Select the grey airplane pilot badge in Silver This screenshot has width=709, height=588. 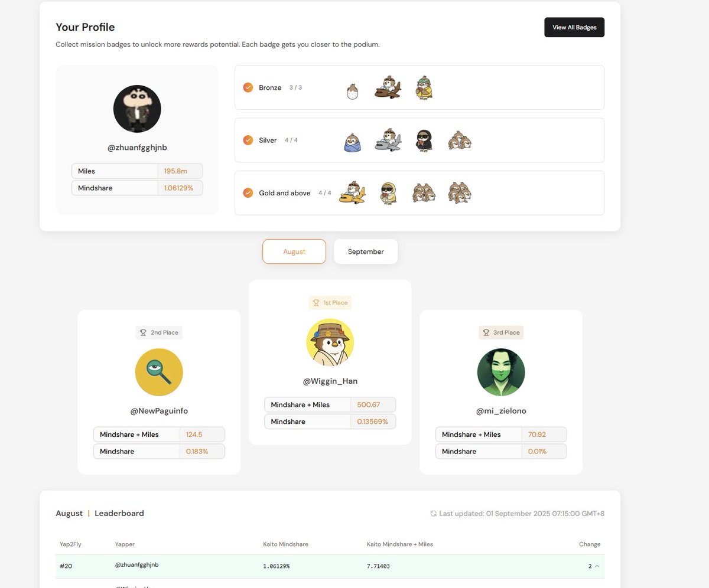click(388, 141)
